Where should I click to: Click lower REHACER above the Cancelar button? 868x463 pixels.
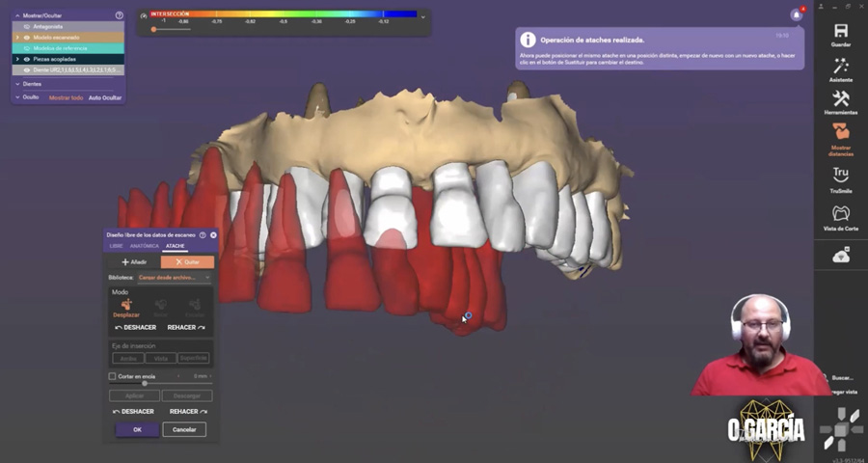click(189, 412)
